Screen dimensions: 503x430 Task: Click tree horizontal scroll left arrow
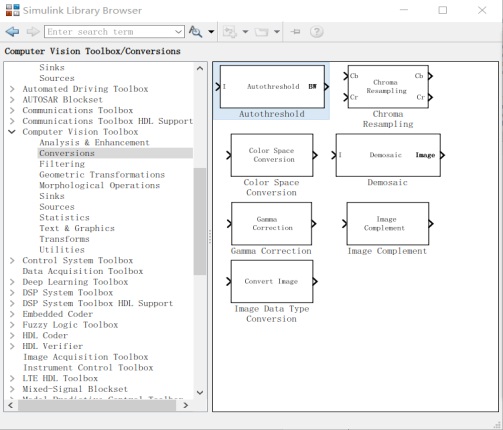coord(10,405)
